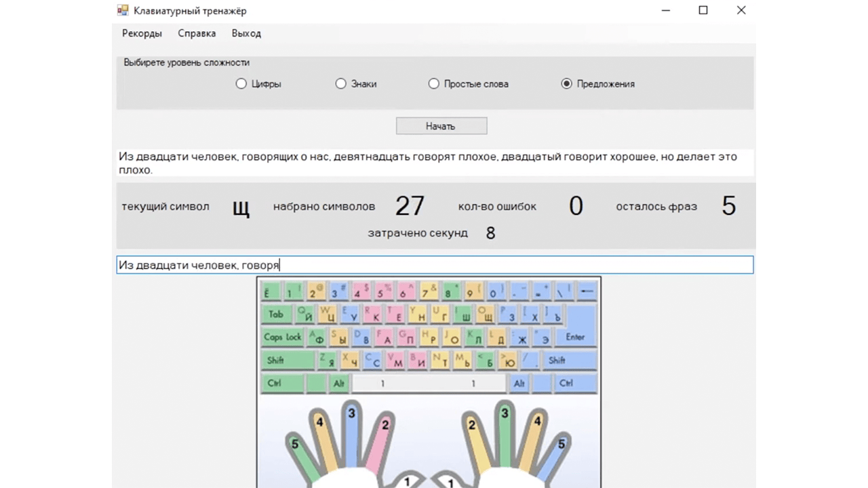Click the Ж key on the keyboard image

coord(520,337)
